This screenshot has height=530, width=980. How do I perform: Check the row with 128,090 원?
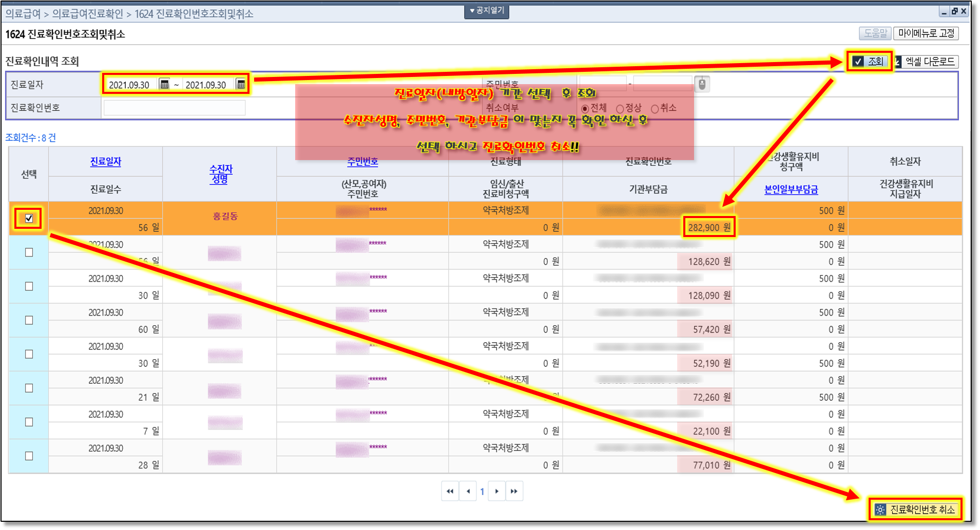[29, 286]
